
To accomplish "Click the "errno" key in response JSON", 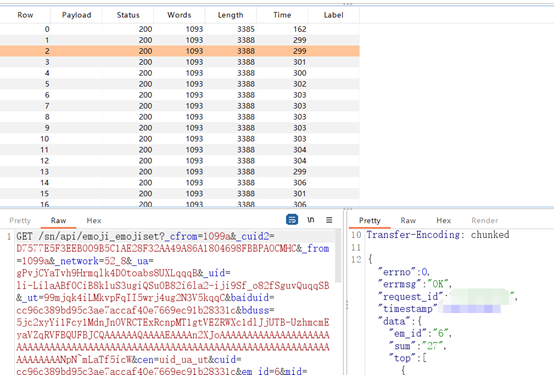I will point(398,272).
